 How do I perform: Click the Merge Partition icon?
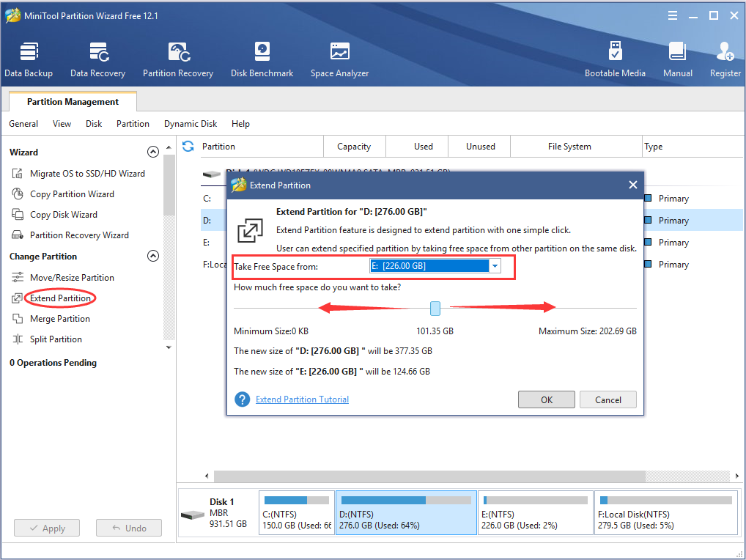(18, 319)
